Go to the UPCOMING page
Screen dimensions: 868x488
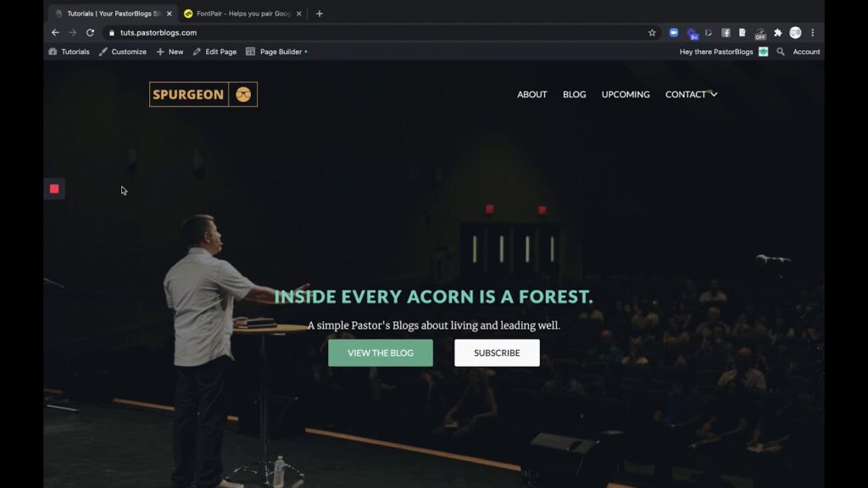click(x=626, y=94)
